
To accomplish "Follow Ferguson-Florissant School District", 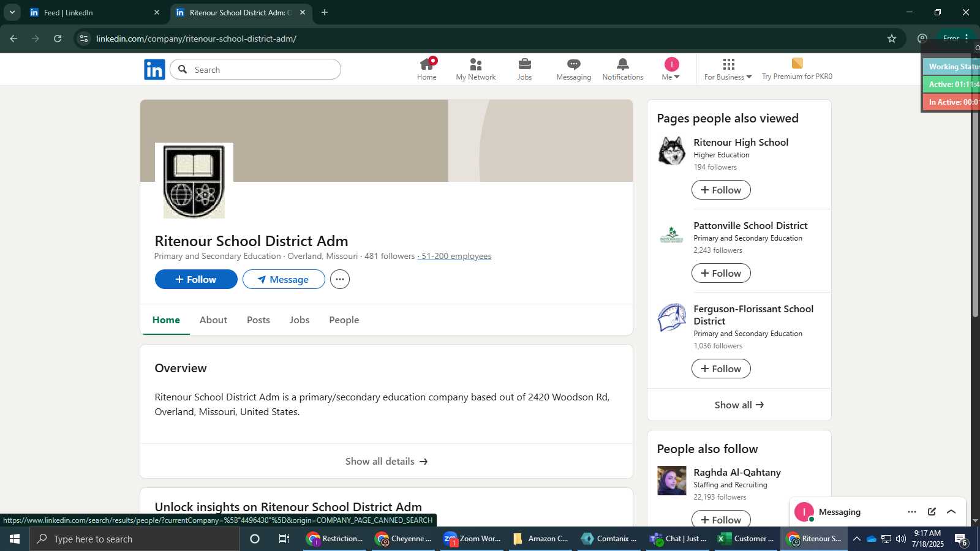I will [721, 369].
